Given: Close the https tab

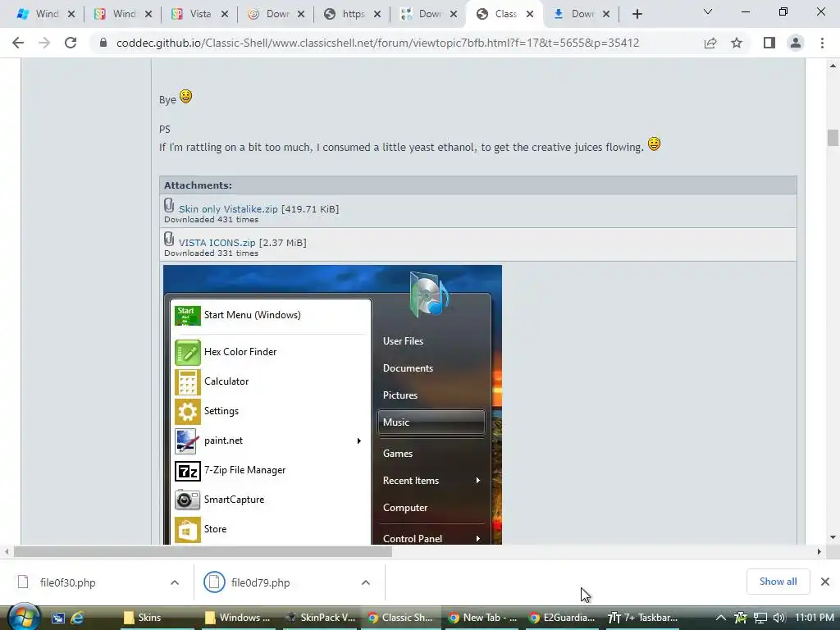Looking at the screenshot, I should (377, 15).
